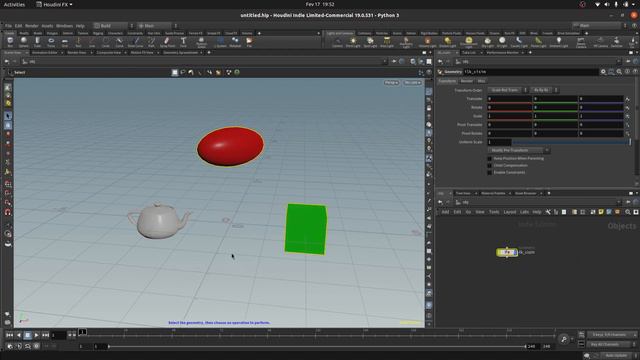The width and height of the screenshot is (640, 360).
Task: Jump to last frame in timeline
Action: (46, 335)
